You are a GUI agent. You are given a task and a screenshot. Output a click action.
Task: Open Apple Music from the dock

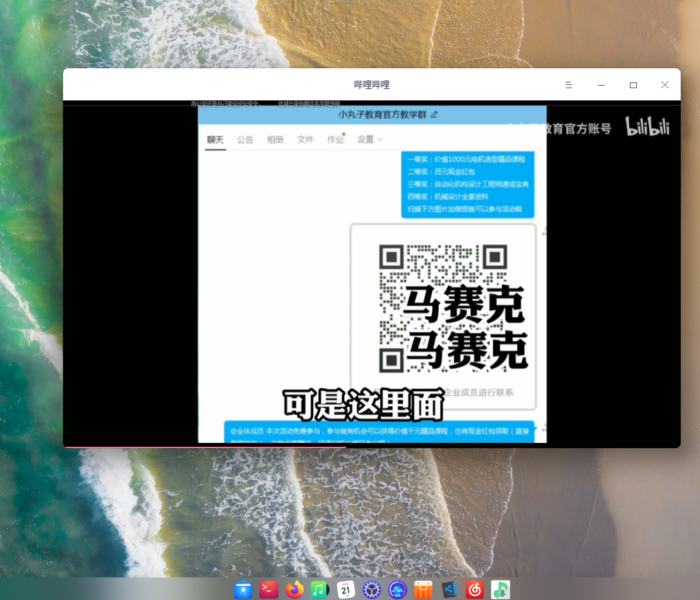click(x=320, y=589)
